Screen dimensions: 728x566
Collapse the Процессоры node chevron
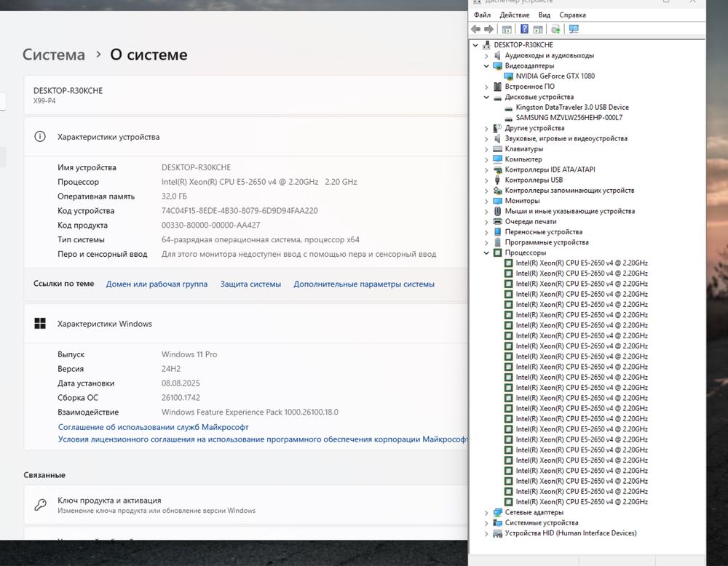click(486, 253)
